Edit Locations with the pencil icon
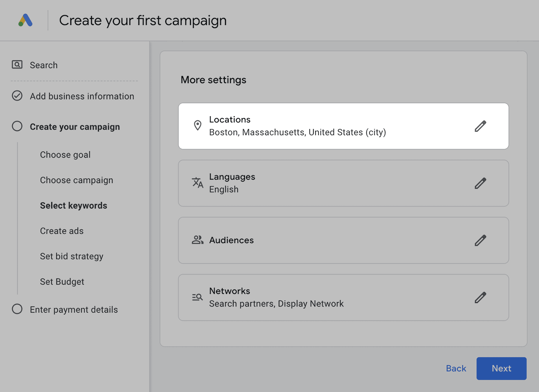 (x=480, y=126)
